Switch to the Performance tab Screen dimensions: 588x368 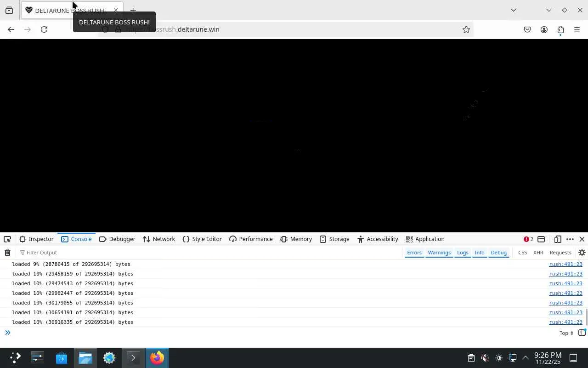(x=251, y=239)
